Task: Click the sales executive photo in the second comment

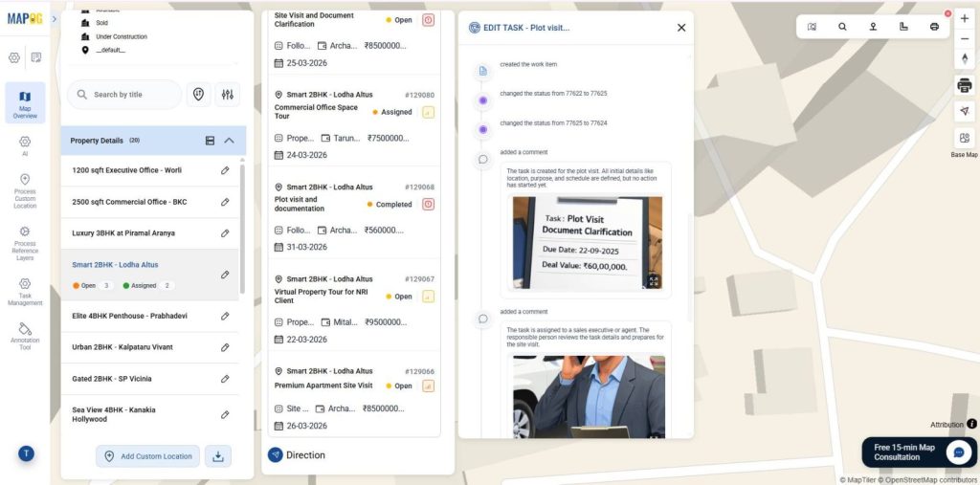Action: click(589, 397)
